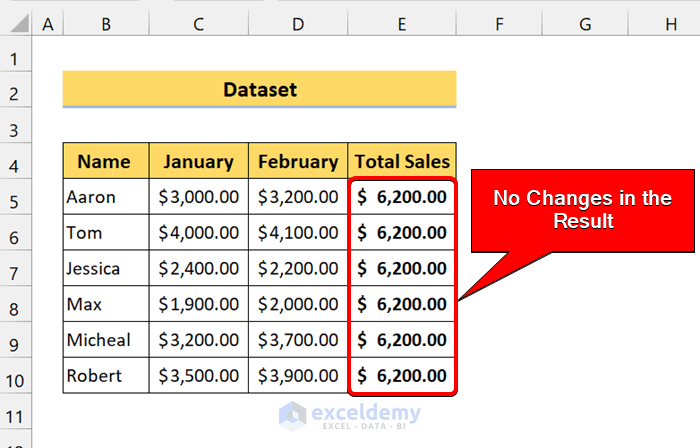Image resolution: width=700 pixels, height=448 pixels.
Task: Click the Select All corner triangle
Action: click(x=15, y=22)
